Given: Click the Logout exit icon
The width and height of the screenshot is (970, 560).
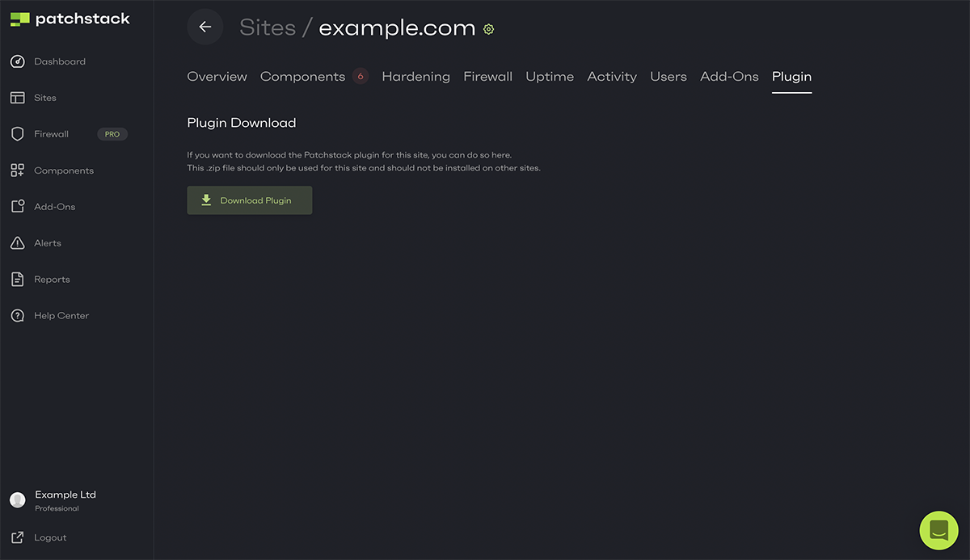Looking at the screenshot, I should pyautogui.click(x=17, y=538).
